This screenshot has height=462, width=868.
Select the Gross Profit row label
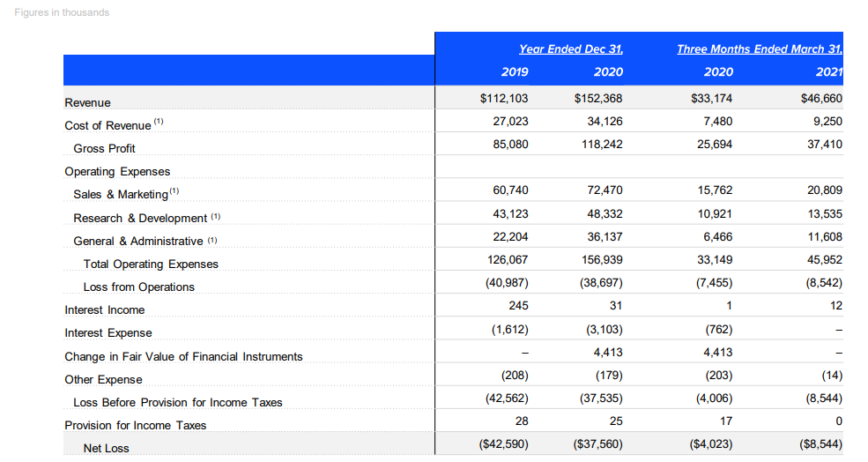click(104, 149)
